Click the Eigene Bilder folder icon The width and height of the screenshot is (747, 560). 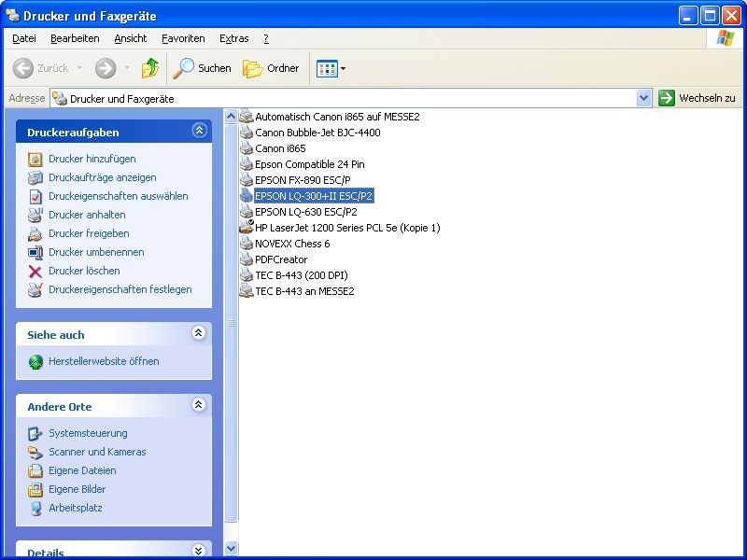pos(35,489)
